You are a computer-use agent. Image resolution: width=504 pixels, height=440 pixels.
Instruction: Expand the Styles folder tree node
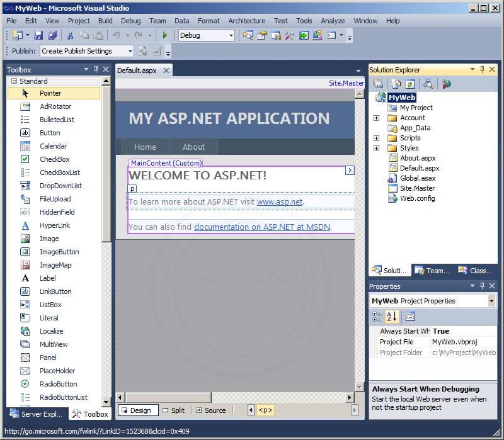(x=377, y=147)
